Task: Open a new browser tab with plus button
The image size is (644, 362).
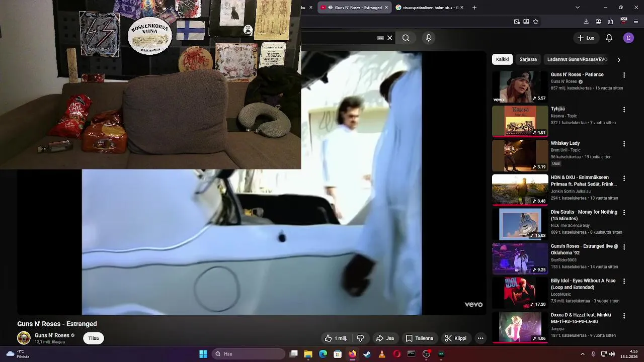Action: (x=474, y=8)
